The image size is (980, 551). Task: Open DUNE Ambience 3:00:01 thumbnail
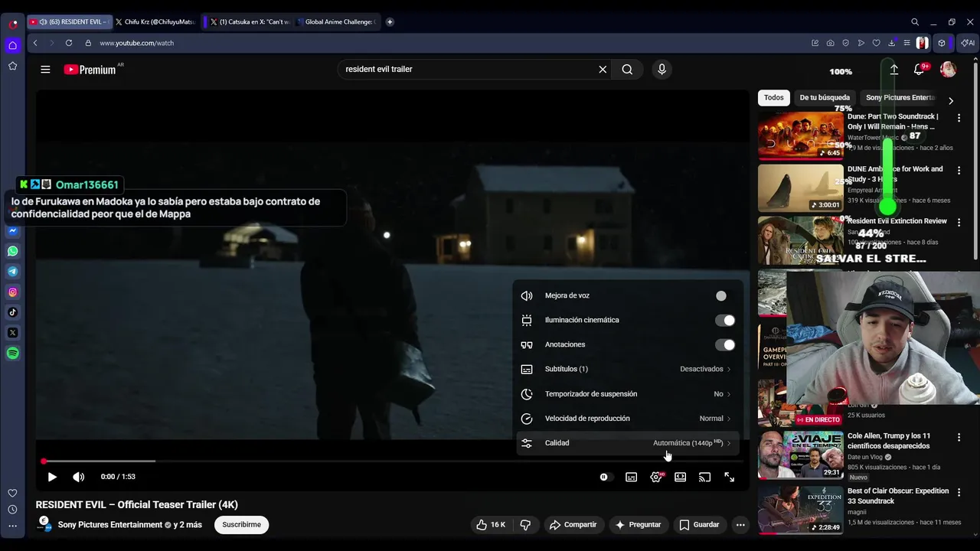click(801, 188)
